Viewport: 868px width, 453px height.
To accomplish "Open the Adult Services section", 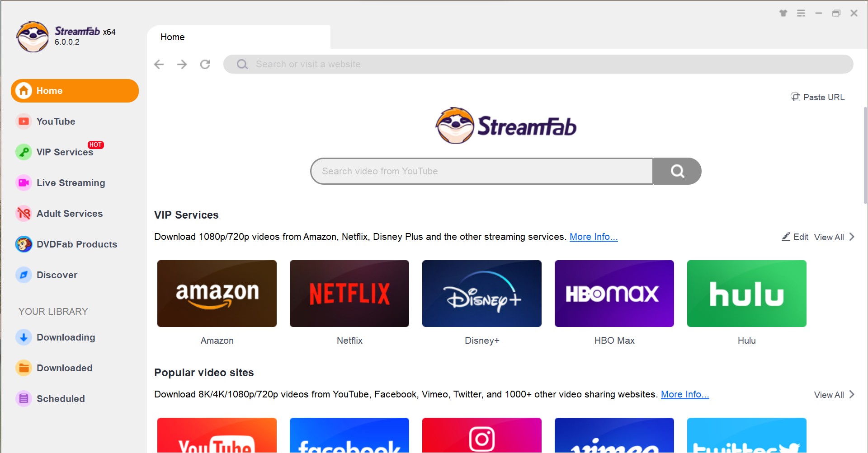I will point(69,213).
